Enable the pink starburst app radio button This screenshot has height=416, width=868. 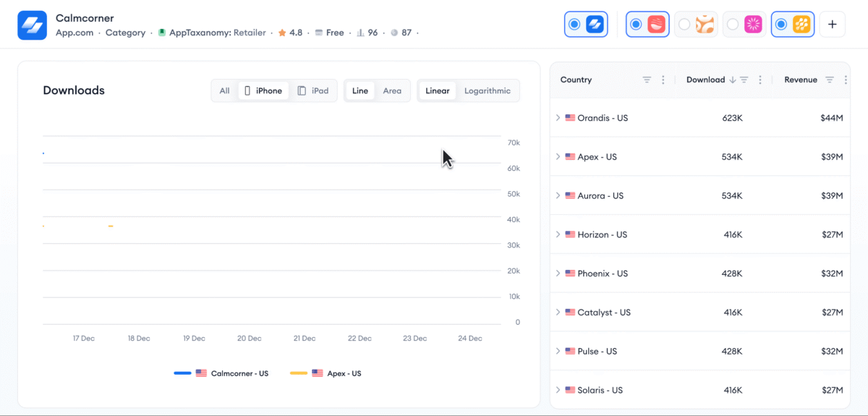[x=733, y=25]
